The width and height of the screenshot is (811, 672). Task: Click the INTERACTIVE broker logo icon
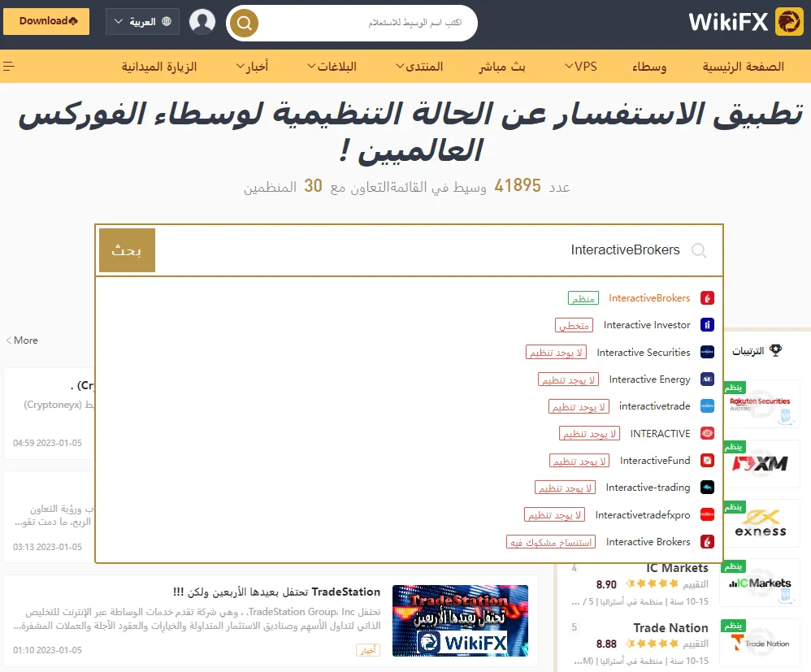coord(707,433)
